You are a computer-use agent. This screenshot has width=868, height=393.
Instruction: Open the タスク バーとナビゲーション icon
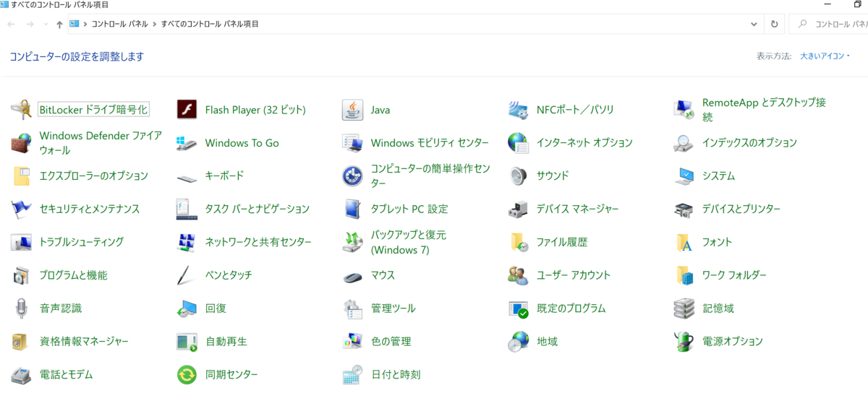187,209
